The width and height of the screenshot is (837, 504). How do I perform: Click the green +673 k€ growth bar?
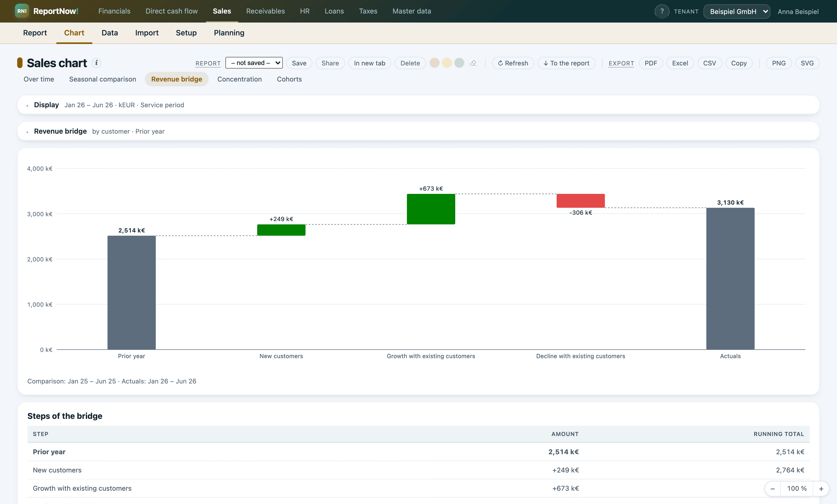tap(431, 209)
